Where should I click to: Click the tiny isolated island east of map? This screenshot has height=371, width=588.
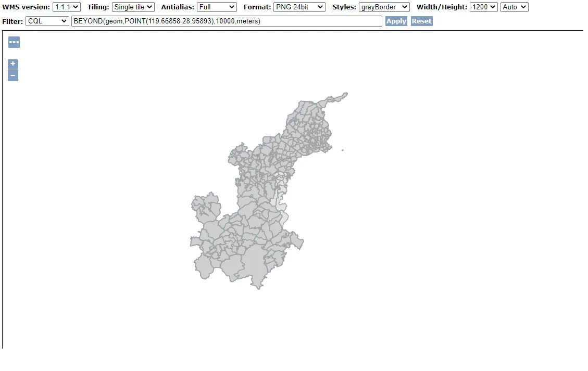pos(343,150)
